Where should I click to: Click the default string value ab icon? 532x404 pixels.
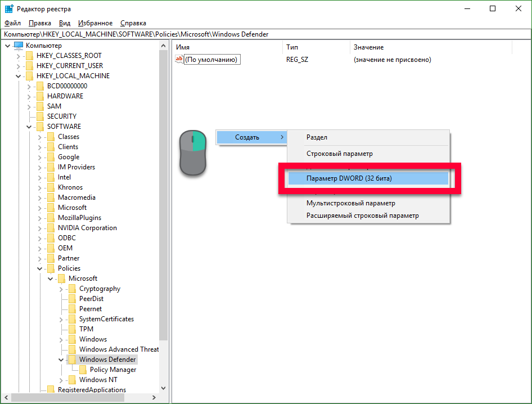179,59
